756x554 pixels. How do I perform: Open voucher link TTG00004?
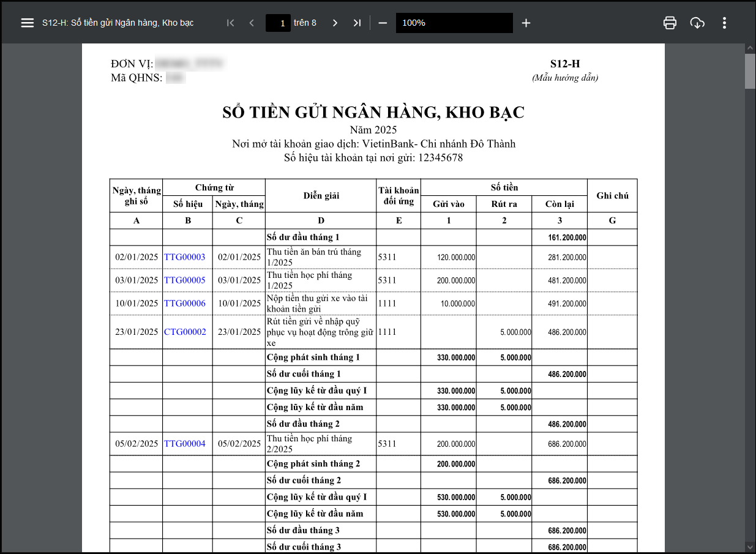coord(185,444)
